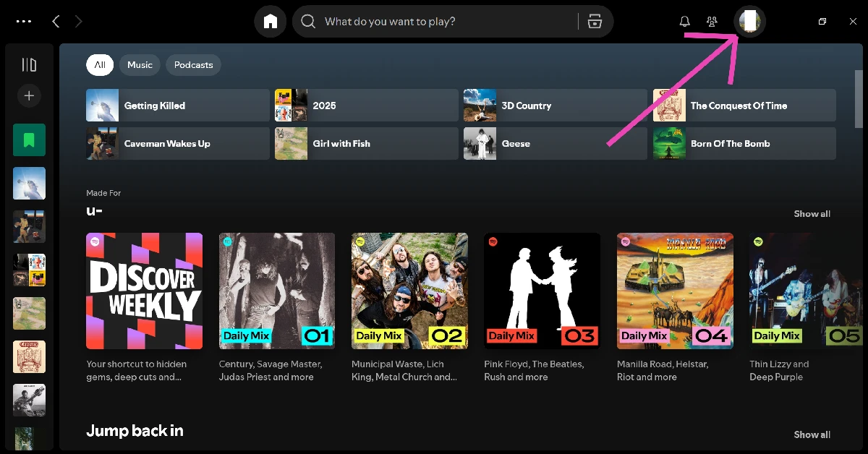Expand Your Library sidebar icon
This screenshot has height=454, width=868.
[x=29, y=65]
